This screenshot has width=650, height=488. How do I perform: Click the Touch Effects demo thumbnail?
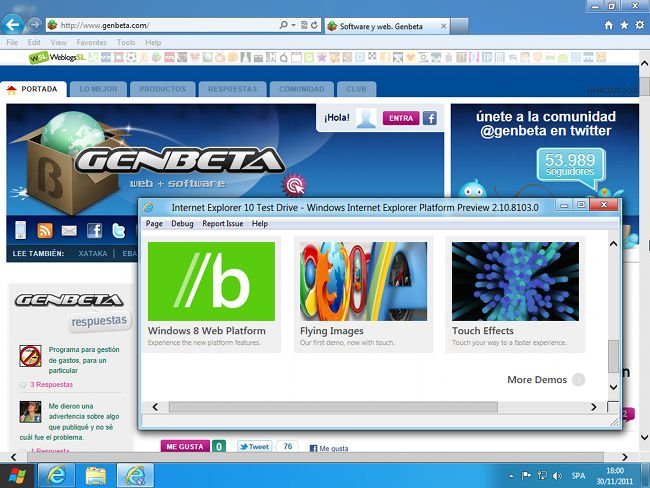click(x=515, y=281)
